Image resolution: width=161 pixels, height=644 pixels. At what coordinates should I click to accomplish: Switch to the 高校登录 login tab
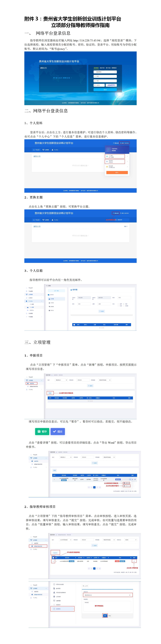click(x=96, y=68)
